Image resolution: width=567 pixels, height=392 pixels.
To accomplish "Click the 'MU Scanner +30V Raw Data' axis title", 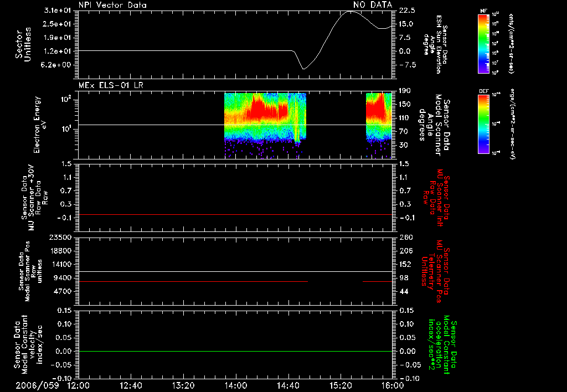I will pos(34,198).
